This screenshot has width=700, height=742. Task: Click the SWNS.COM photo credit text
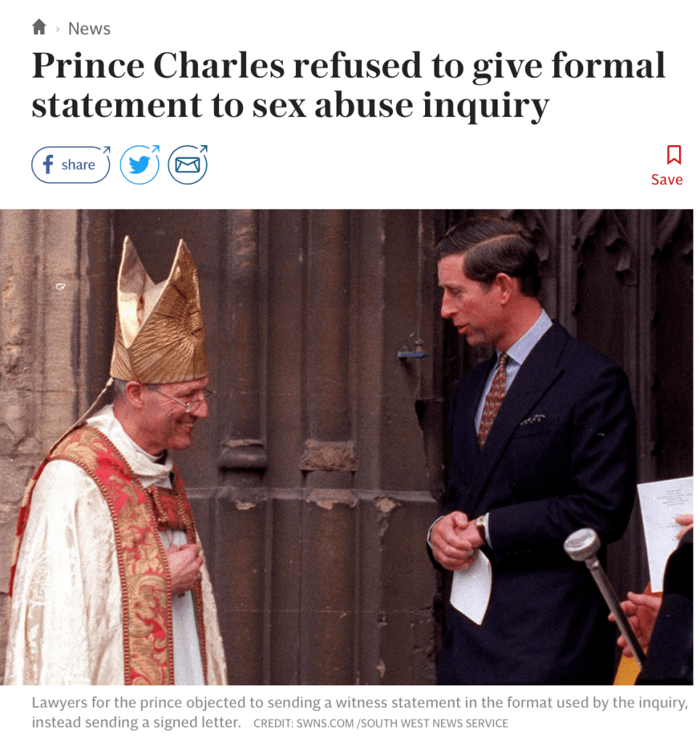381,724
